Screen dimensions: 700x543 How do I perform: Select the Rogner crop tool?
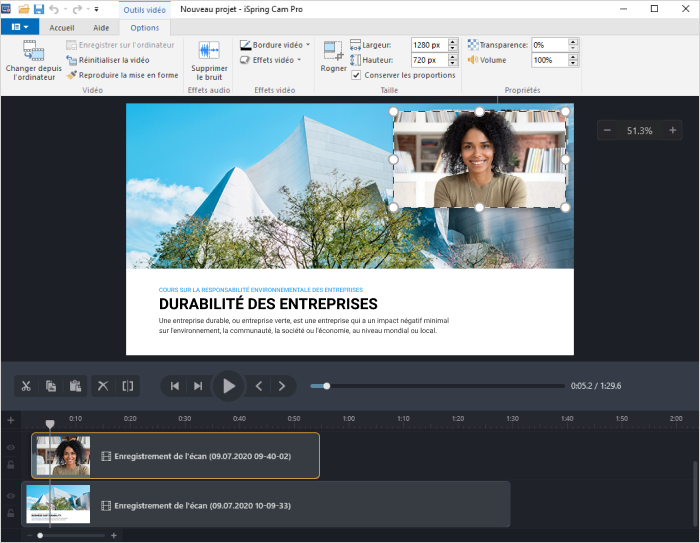[333, 57]
